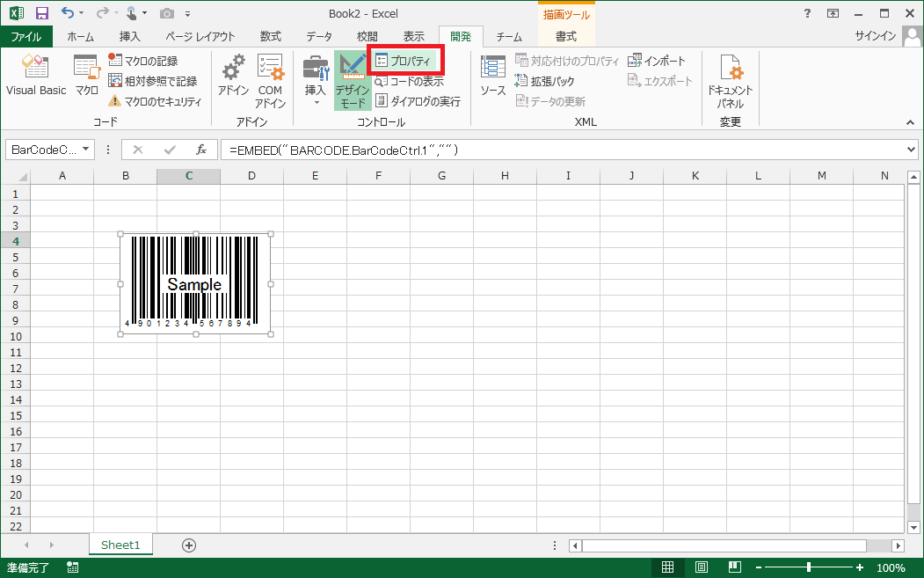Expand the formula bar
924x578 pixels.
click(x=910, y=150)
